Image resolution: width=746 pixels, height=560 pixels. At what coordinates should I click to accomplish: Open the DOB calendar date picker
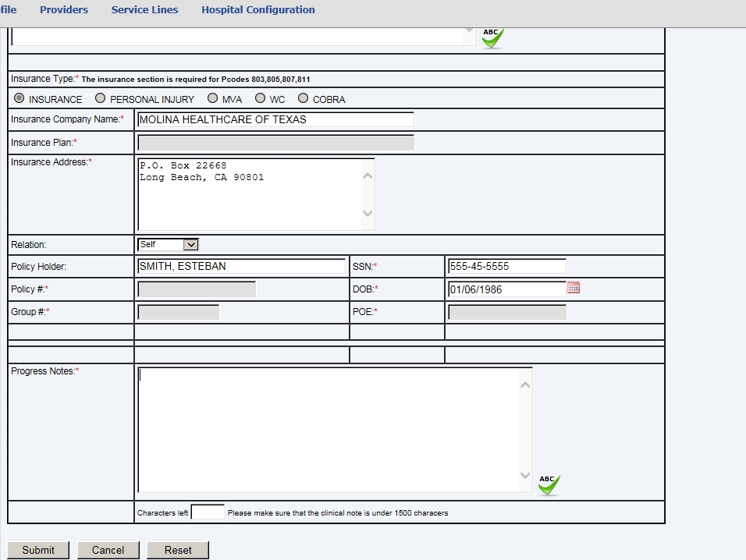click(574, 288)
